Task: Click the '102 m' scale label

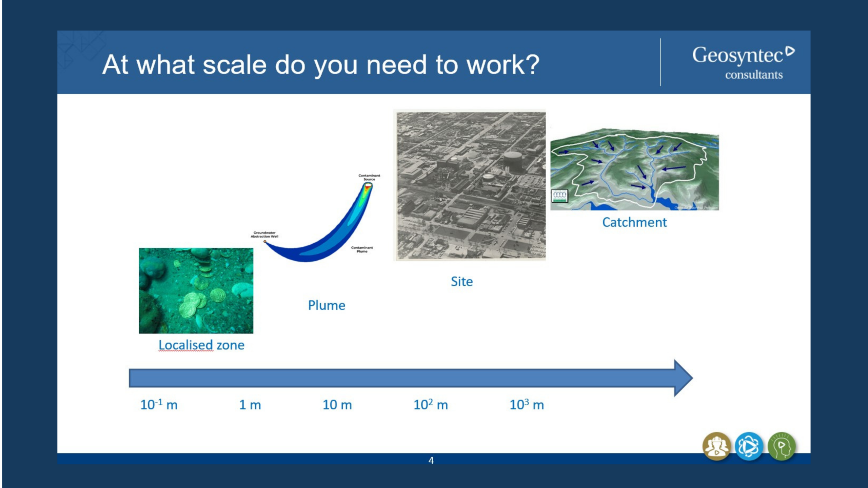Action: [431, 404]
